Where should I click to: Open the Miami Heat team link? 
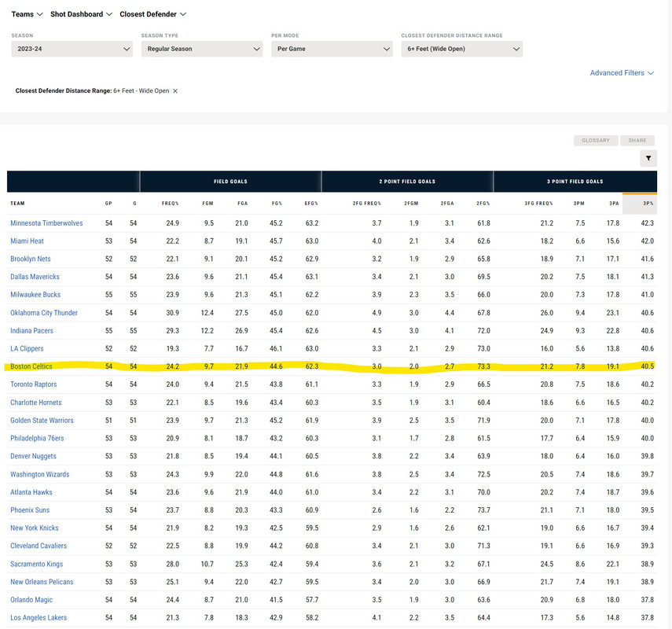pos(27,241)
